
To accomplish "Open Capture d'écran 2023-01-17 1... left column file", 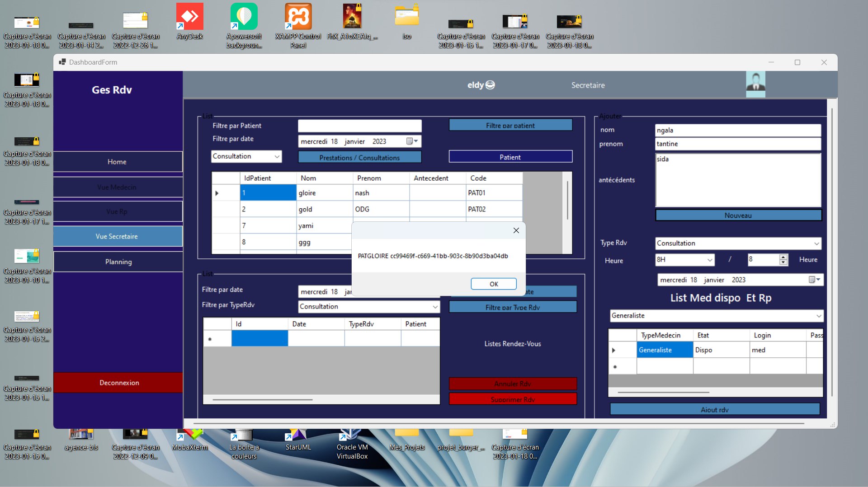I will [27, 211].
